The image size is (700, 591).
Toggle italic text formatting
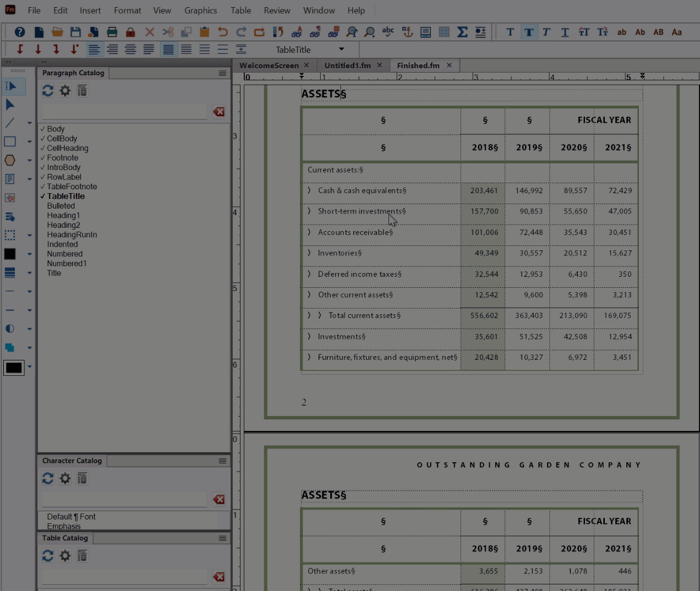click(x=545, y=32)
